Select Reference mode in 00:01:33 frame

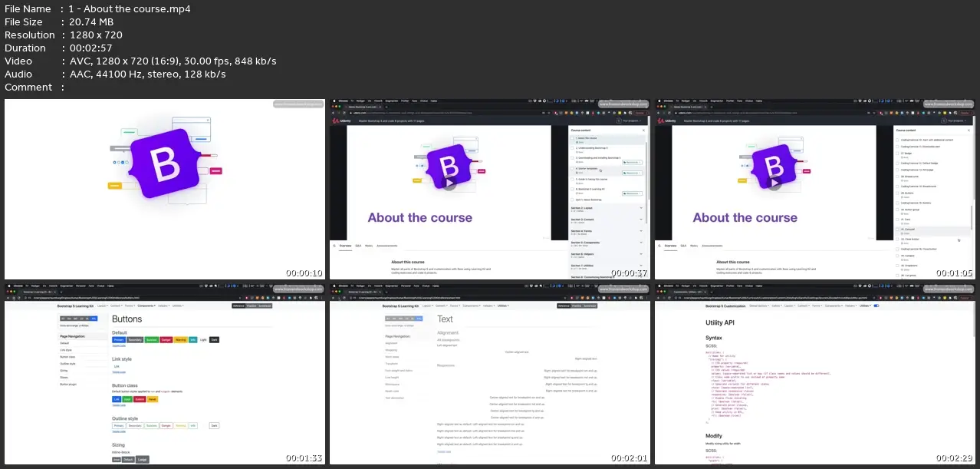pyautogui.click(x=238, y=306)
